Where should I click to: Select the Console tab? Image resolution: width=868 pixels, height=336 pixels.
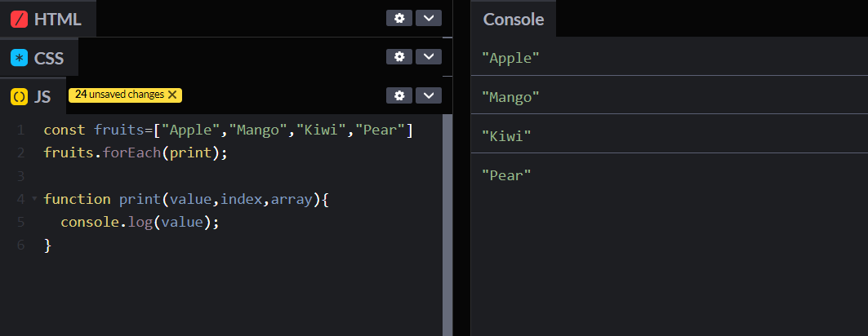[514, 19]
